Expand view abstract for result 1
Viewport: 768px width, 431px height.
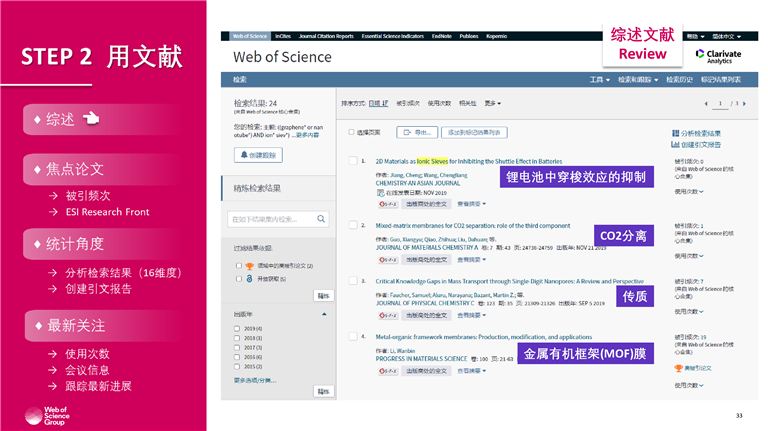(472, 204)
